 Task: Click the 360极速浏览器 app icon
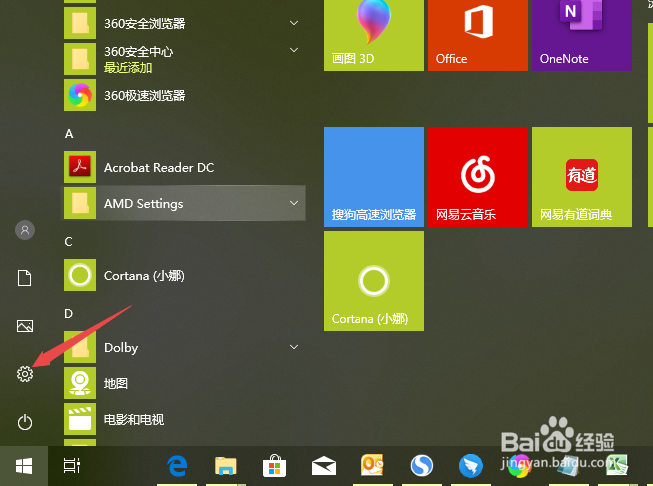(x=80, y=95)
